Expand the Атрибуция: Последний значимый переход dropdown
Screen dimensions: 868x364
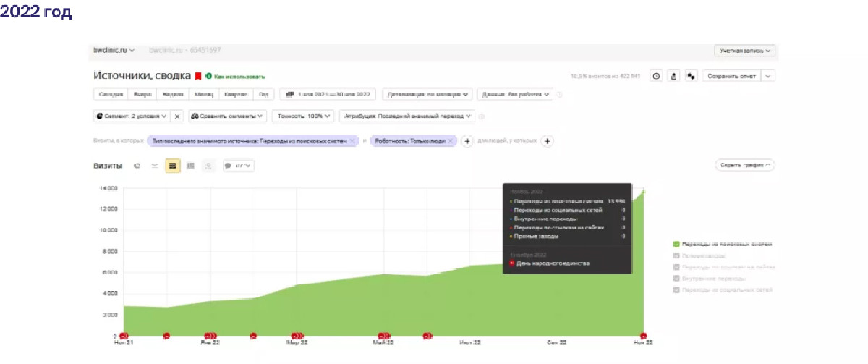coord(407,116)
